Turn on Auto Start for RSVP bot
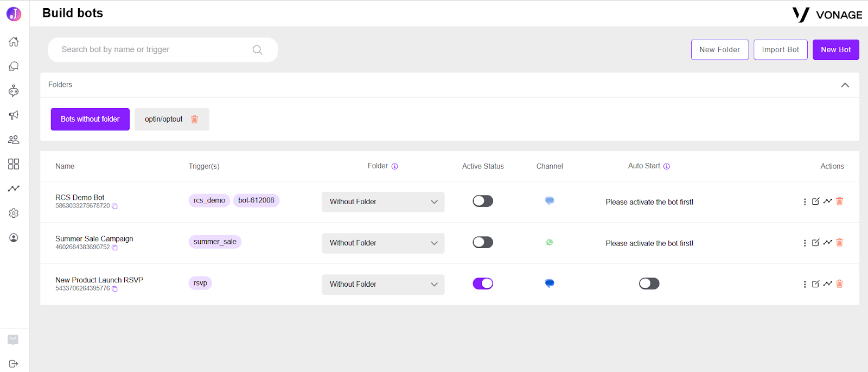Image resolution: width=868 pixels, height=372 pixels. 649,283
